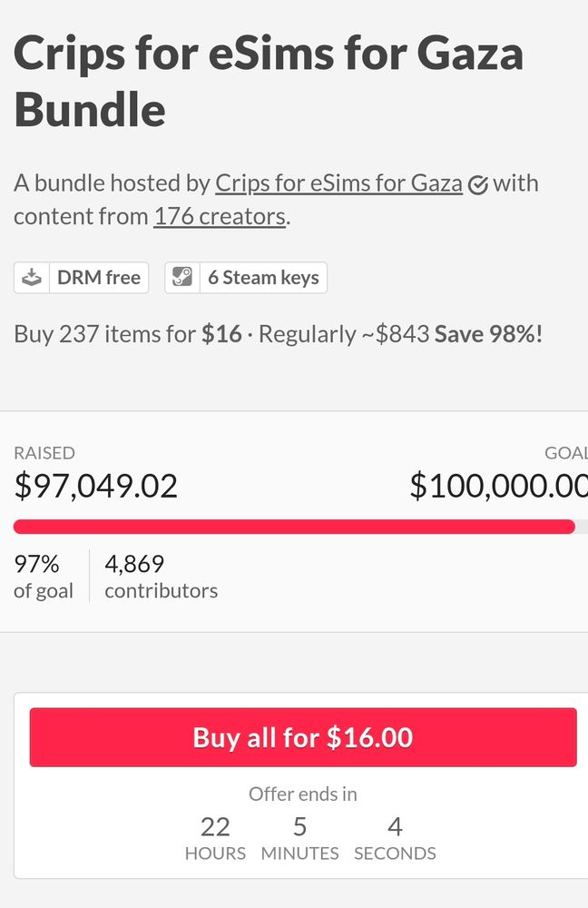The image size is (588, 908).
Task: Click the $97,049.02 raised amount
Action: tap(96, 486)
